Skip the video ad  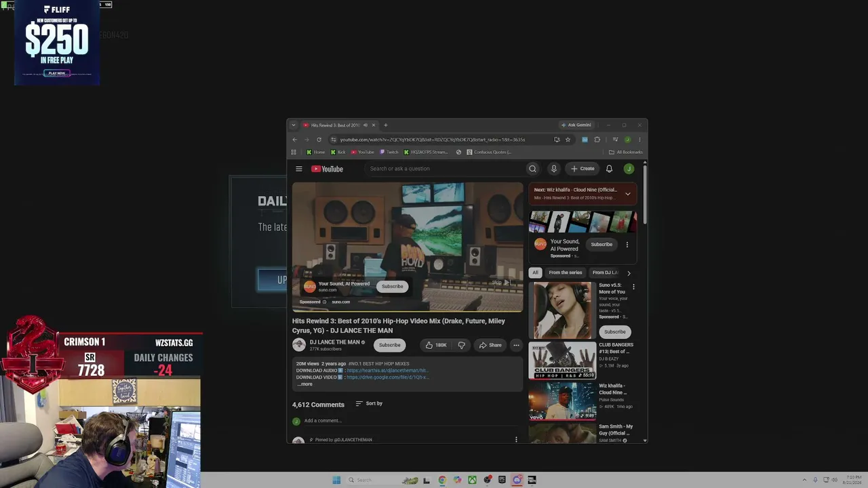500,282
